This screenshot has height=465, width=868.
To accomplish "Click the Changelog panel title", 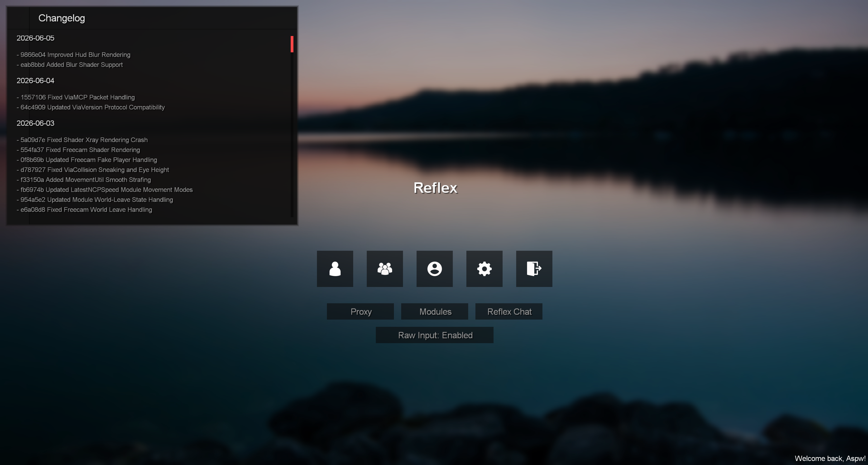I will [x=62, y=18].
